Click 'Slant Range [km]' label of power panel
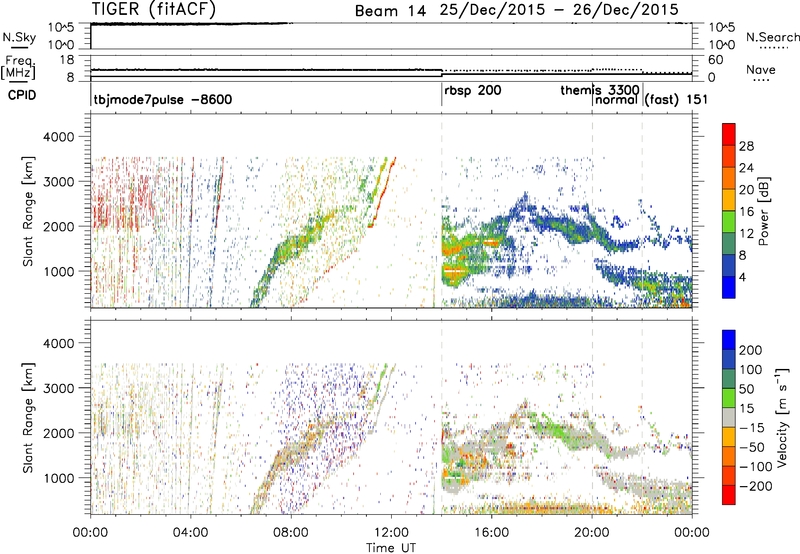This screenshot has width=800, height=554. pyautogui.click(x=28, y=211)
